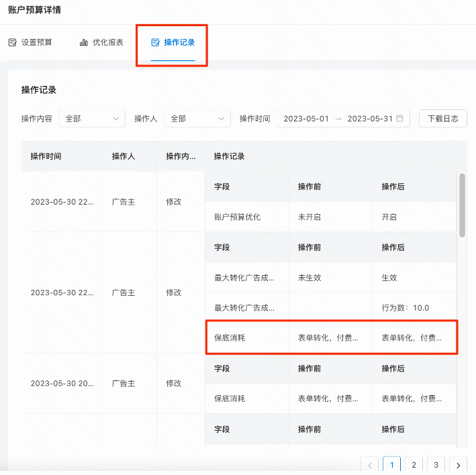The image size is (476, 475).
Task: Click the truncated 操作内... column header
Action: click(x=181, y=156)
